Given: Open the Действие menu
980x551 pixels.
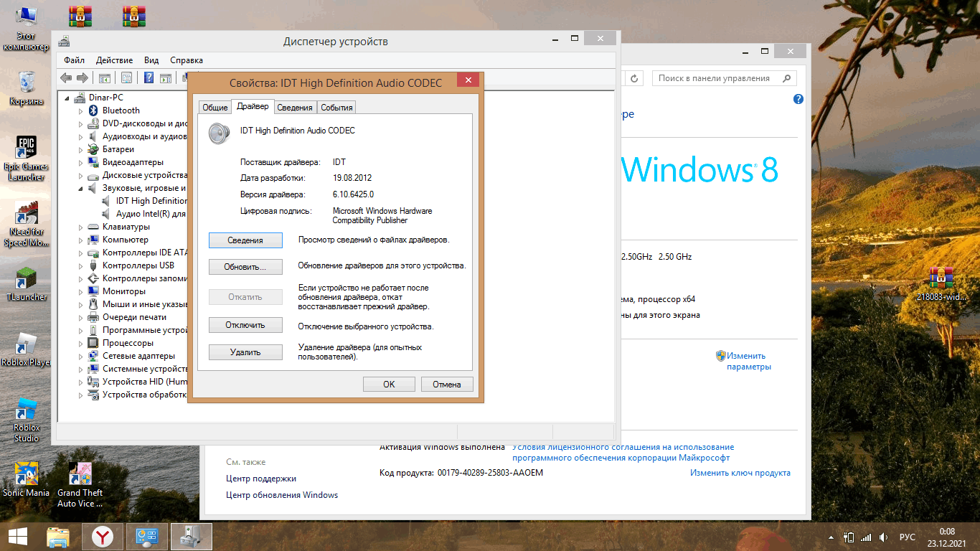Looking at the screenshot, I should click(114, 60).
